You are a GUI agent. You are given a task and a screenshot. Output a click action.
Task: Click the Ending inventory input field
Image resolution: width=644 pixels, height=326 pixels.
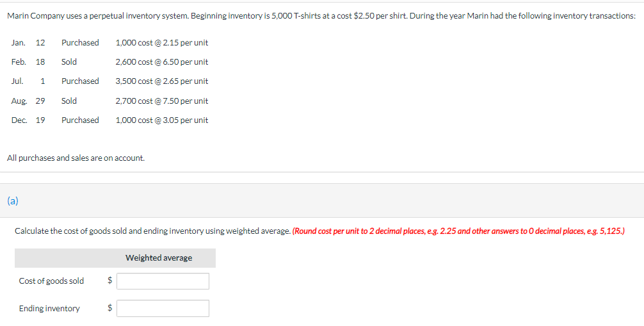tap(163, 308)
